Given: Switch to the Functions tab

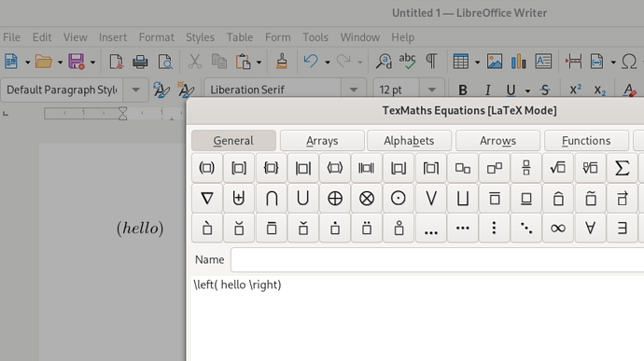Looking at the screenshot, I should (x=586, y=141).
